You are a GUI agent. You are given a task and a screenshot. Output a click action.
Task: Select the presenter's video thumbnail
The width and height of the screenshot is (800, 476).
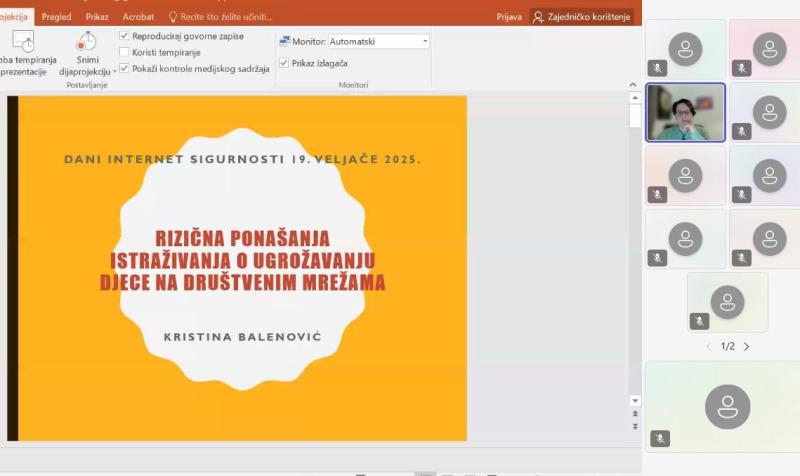click(x=686, y=112)
